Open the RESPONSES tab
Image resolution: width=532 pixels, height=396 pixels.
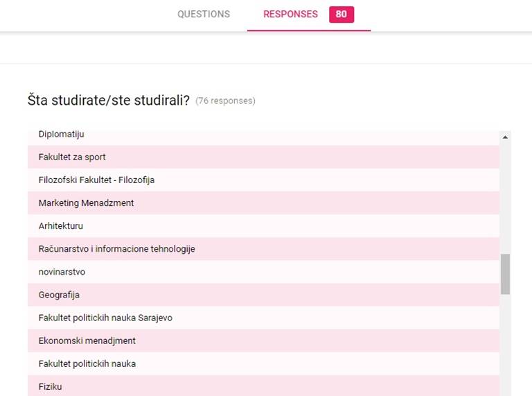click(290, 14)
